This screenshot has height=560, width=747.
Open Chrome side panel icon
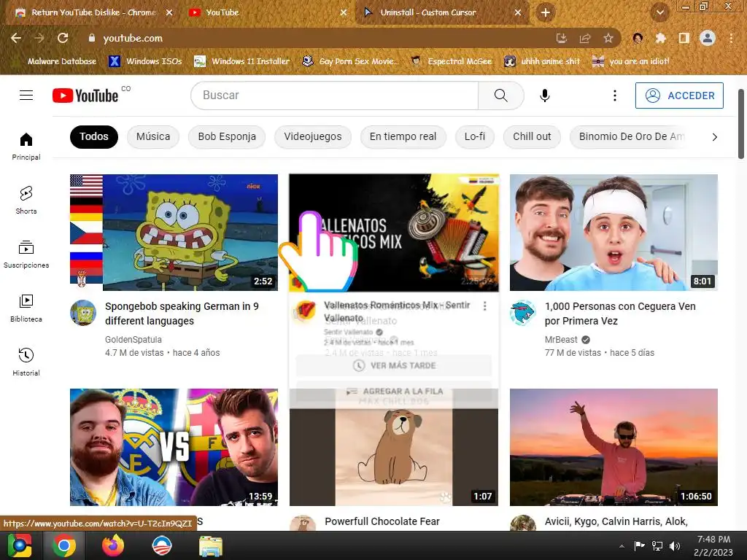[684, 38]
